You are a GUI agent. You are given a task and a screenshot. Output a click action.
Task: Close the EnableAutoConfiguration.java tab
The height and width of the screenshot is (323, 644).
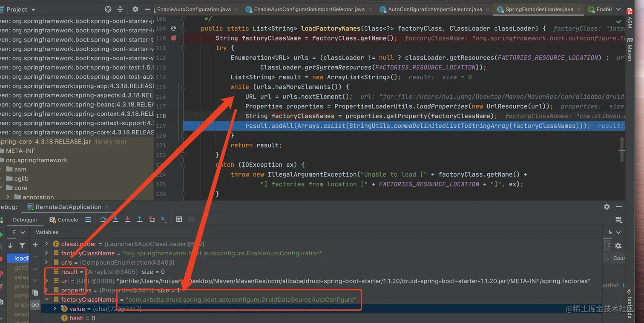(x=237, y=9)
